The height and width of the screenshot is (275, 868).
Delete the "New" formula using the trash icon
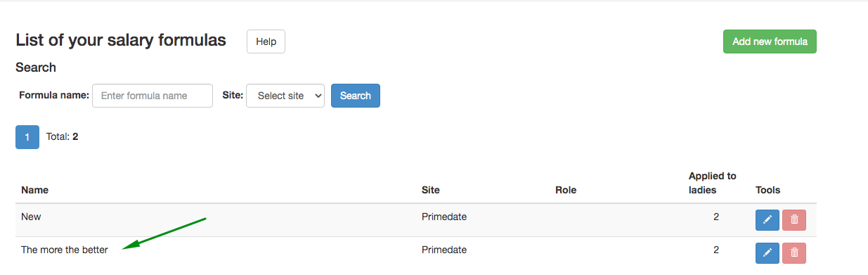coord(794,220)
